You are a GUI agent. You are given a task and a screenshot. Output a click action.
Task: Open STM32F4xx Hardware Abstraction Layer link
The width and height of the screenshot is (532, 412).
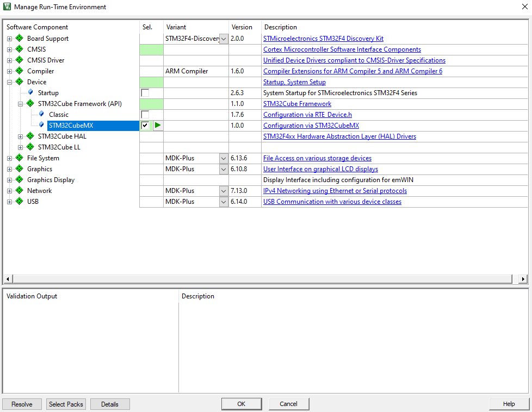pos(339,136)
